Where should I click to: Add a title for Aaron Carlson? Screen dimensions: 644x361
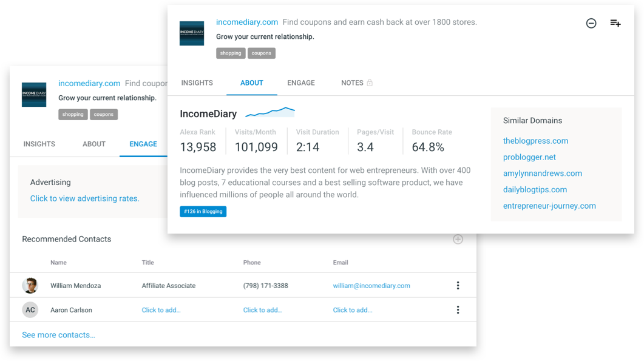[161, 310]
